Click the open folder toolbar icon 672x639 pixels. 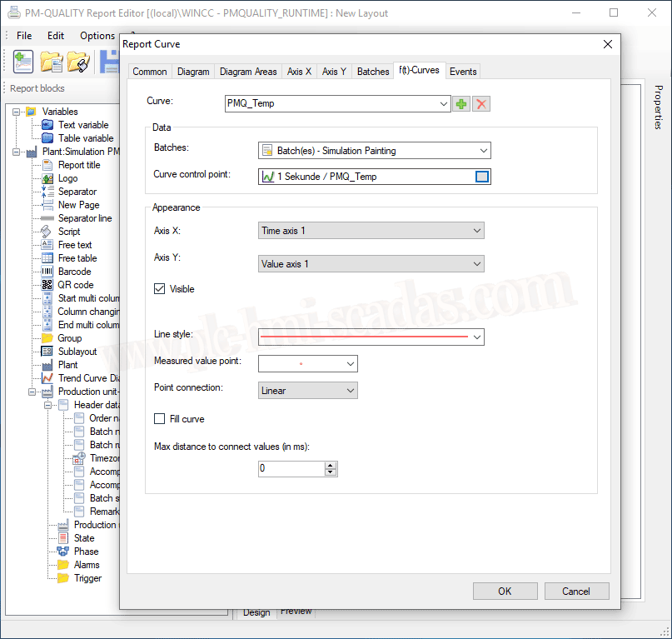[52, 61]
